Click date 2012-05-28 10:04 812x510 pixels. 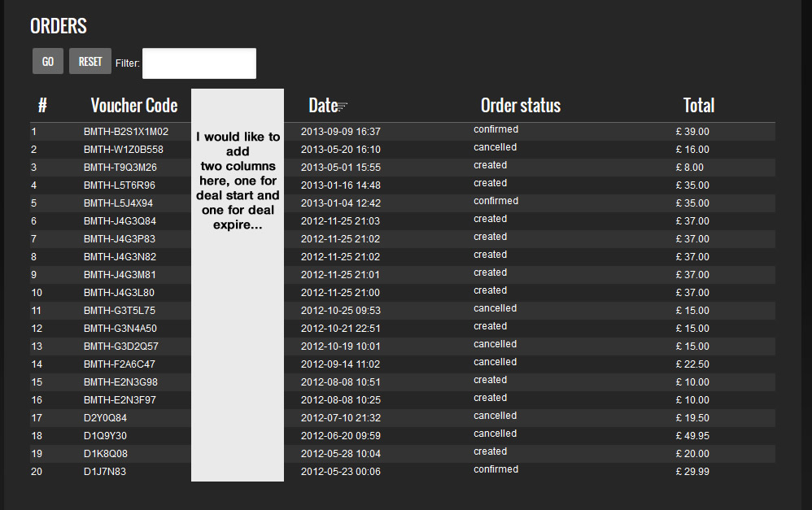pos(341,454)
